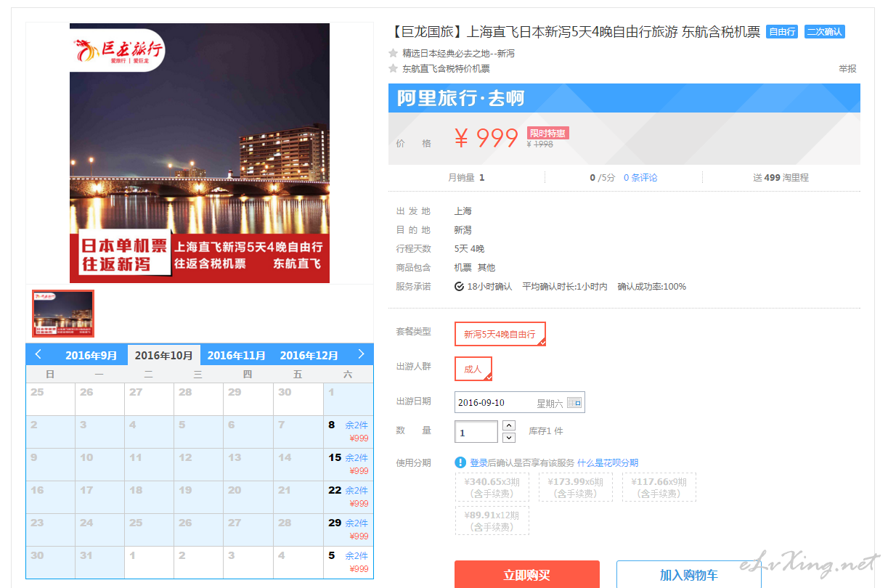Click the product title 巨龙国旅 text
Image resolution: width=888 pixels, height=588 pixels.
click(576, 32)
